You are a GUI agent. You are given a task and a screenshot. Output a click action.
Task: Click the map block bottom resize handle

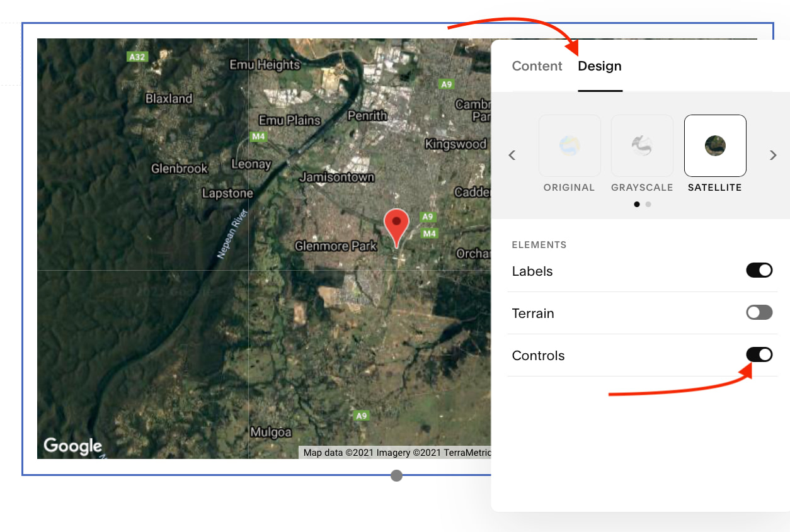point(396,475)
